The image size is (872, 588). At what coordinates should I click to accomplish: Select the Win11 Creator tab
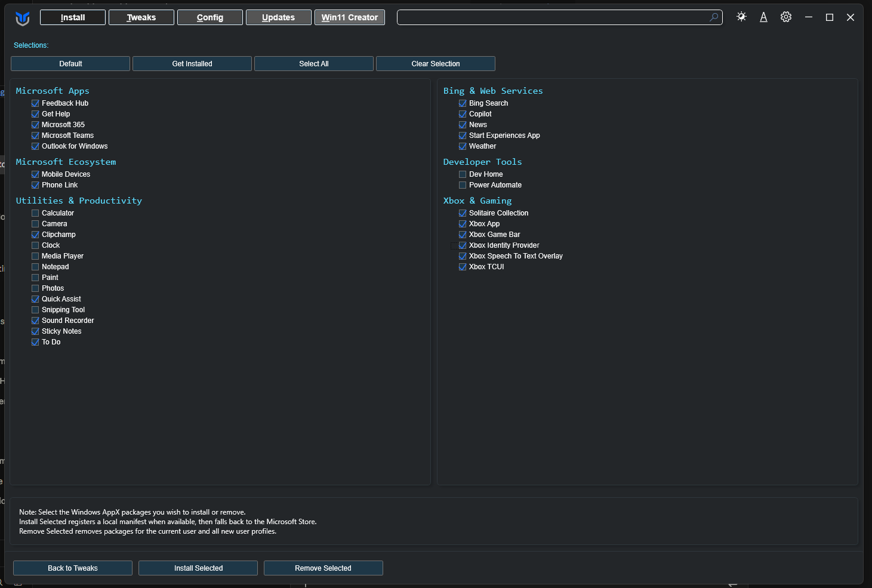click(x=350, y=17)
